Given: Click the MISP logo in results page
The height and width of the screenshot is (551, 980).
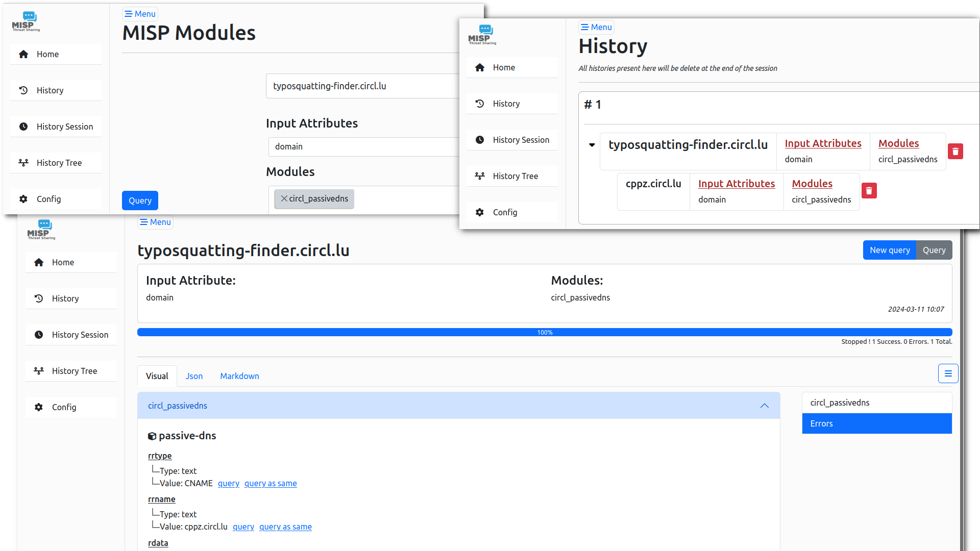Looking at the screenshot, I should coord(41,229).
